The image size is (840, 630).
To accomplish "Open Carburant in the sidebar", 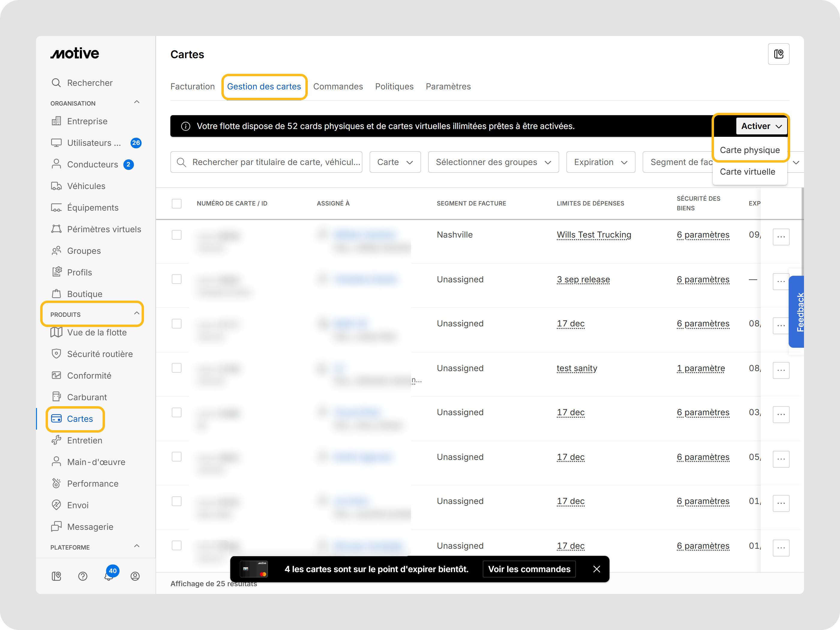I will tap(79, 397).
